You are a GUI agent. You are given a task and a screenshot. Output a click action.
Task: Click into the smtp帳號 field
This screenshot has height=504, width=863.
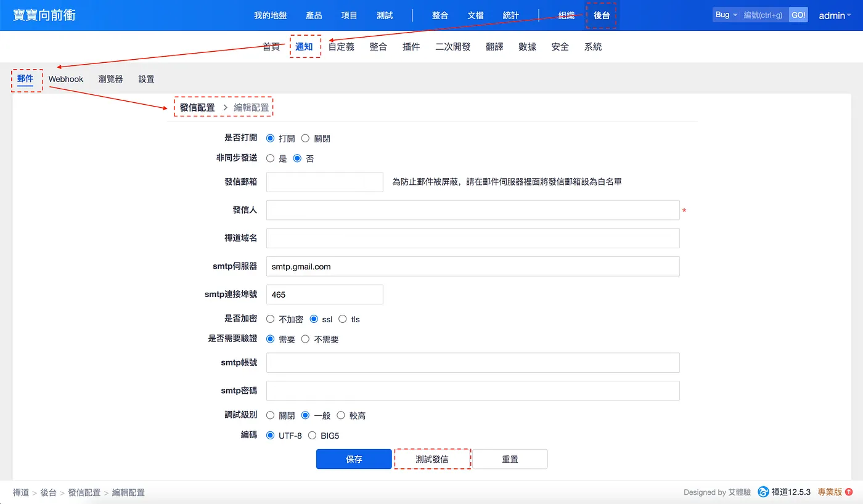pyautogui.click(x=473, y=362)
